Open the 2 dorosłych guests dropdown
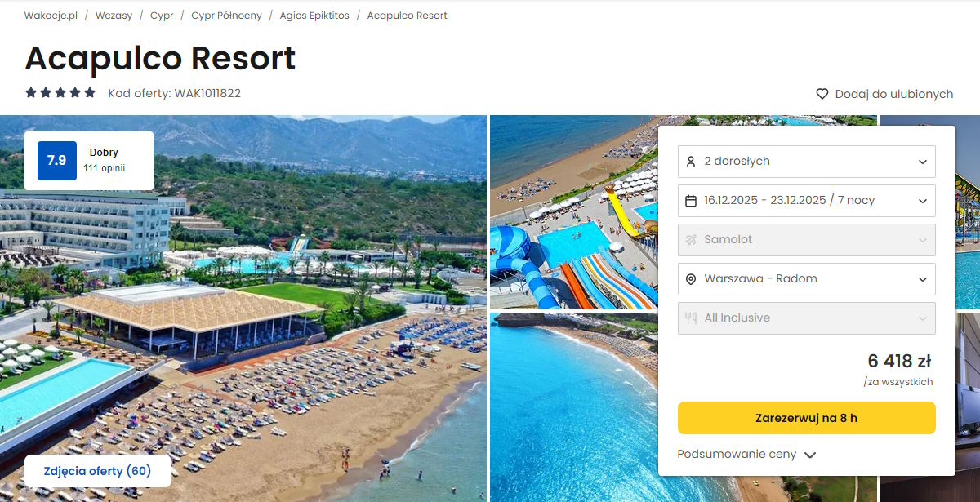The image size is (980, 502). click(807, 162)
